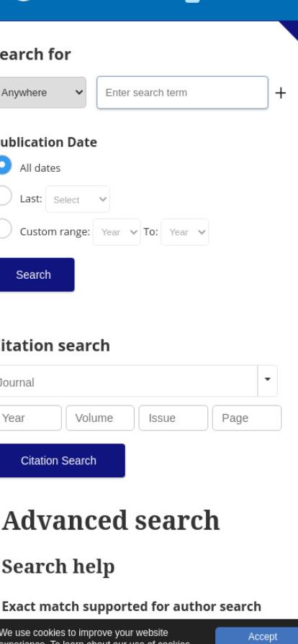Open the Journal dropdown caret arrow

pos(268,381)
